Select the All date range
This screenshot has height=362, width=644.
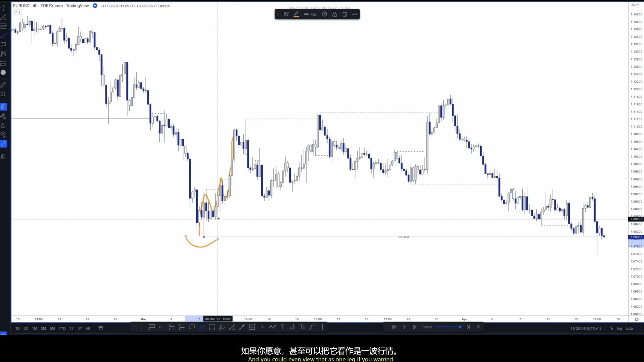(88, 328)
